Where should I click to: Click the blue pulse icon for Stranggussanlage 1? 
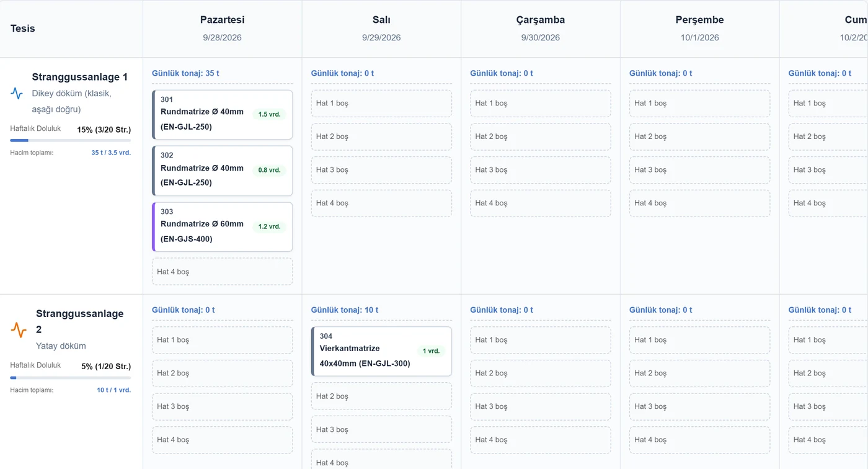17,94
